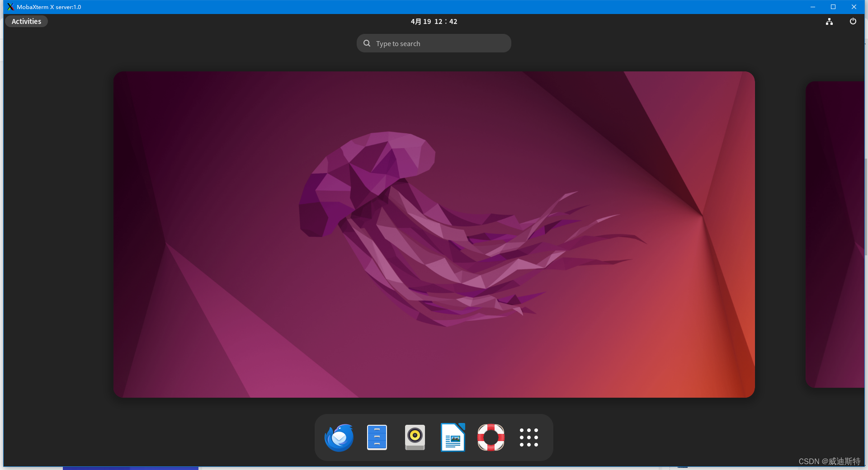Image resolution: width=868 pixels, height=470 pixels.
Task: Launch the Files manager from the dock
Action: pos(377,437)
